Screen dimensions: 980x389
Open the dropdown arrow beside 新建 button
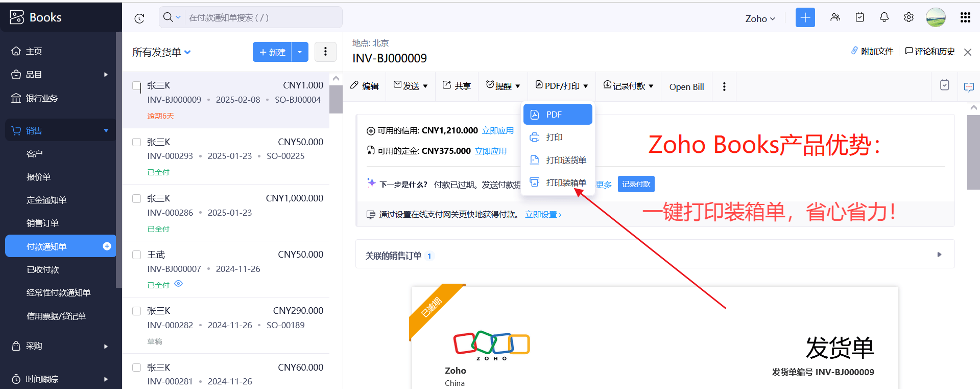pos(300,52)
